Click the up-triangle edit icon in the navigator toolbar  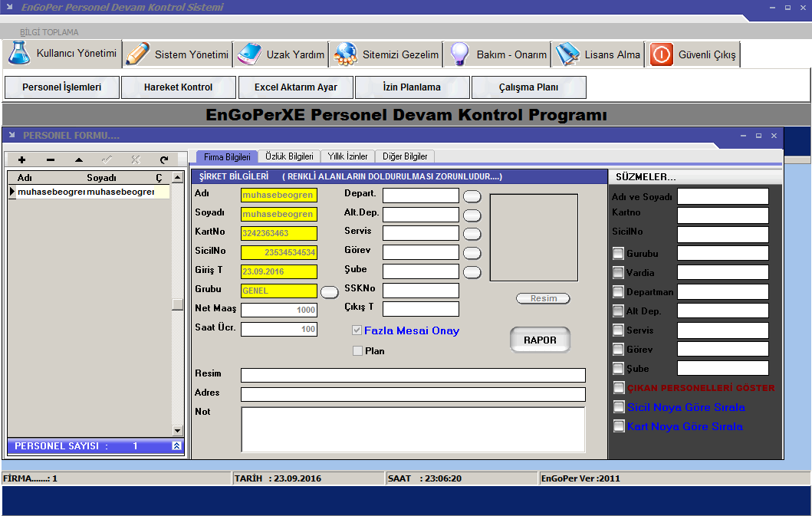coord(79,160)
